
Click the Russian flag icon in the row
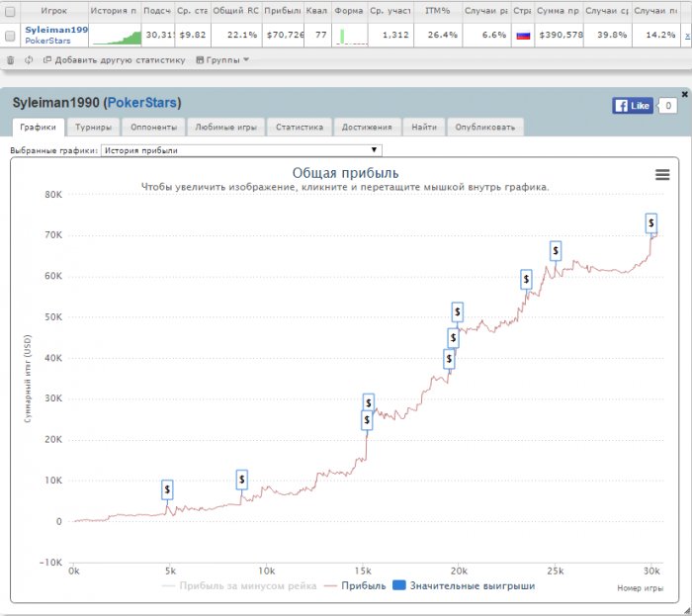tap(522, 36)
